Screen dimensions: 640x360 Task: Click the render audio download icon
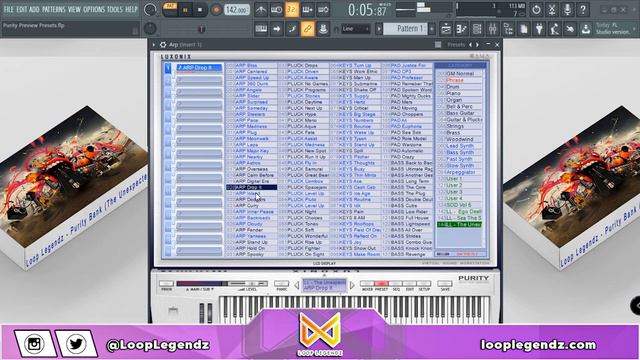[x=586, y=29]
